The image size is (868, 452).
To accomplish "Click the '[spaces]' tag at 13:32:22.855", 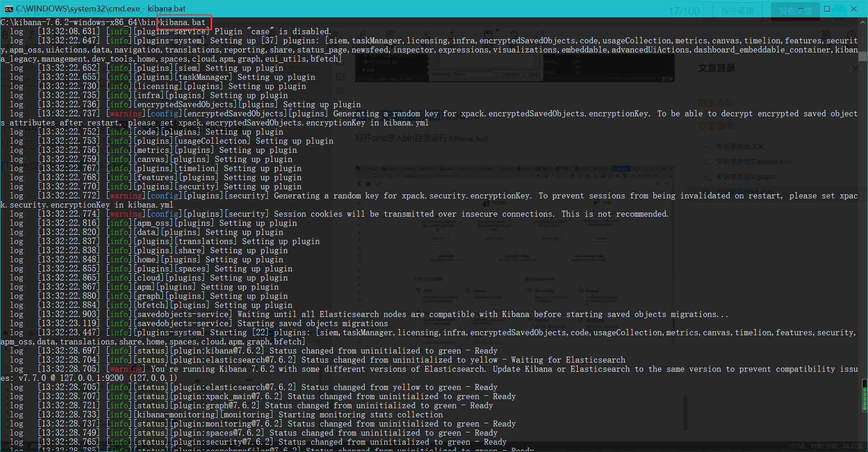I will click(192, 269).
